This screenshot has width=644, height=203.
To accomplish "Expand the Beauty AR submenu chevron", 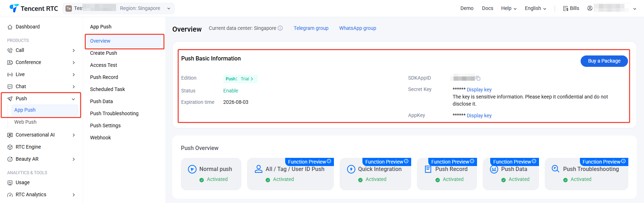I will click(74, 159).
